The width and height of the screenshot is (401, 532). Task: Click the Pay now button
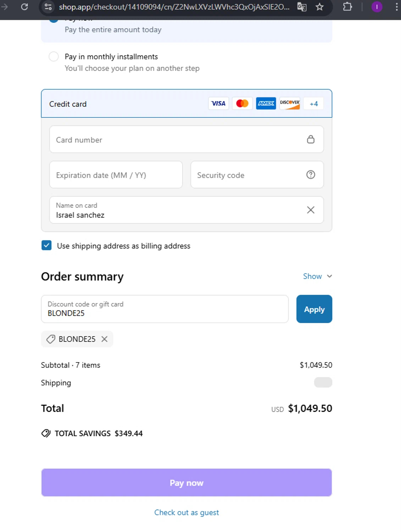tap(186, 482)
